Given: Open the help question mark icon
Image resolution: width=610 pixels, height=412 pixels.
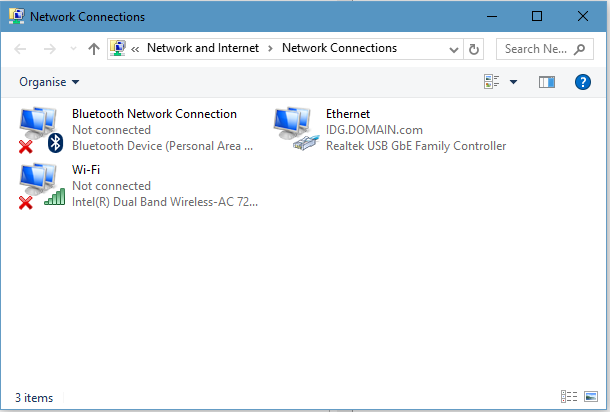Looking at the screenshot, I should (582, 82).
